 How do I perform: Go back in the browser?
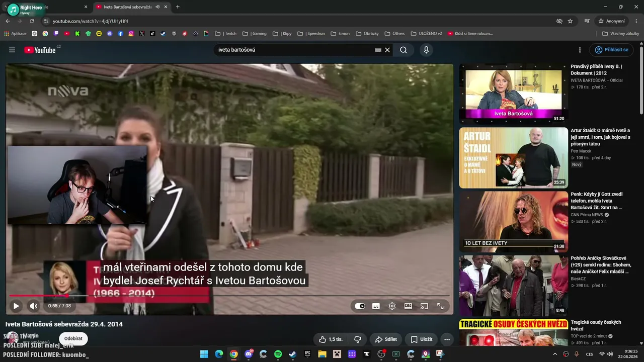pos(8,21)
